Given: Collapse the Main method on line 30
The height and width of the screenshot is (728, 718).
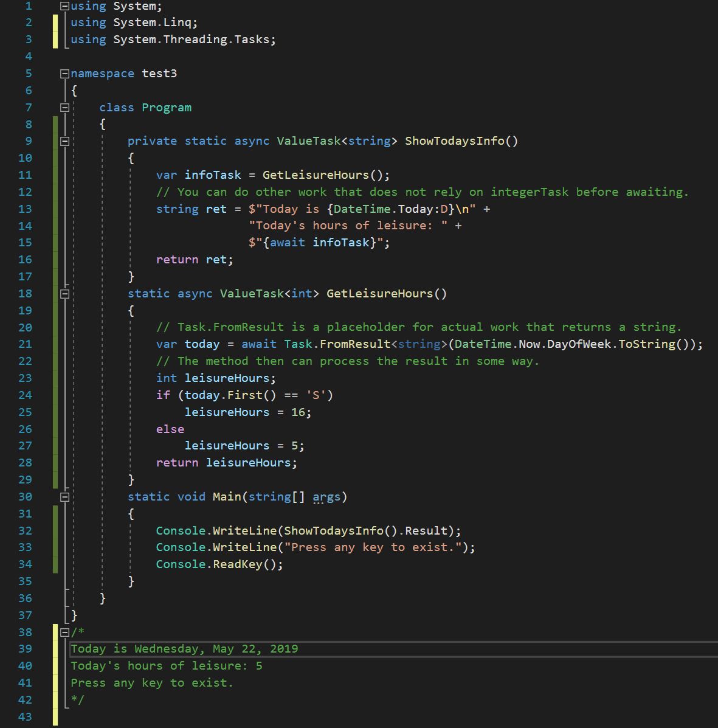Looking at the screenshot, I should coord(65,497).
